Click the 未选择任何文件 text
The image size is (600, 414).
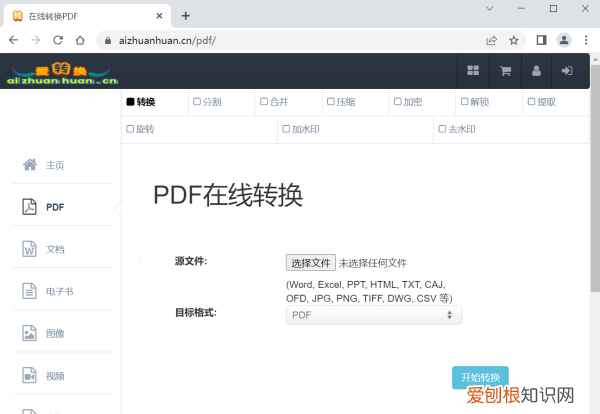(373, 263)
